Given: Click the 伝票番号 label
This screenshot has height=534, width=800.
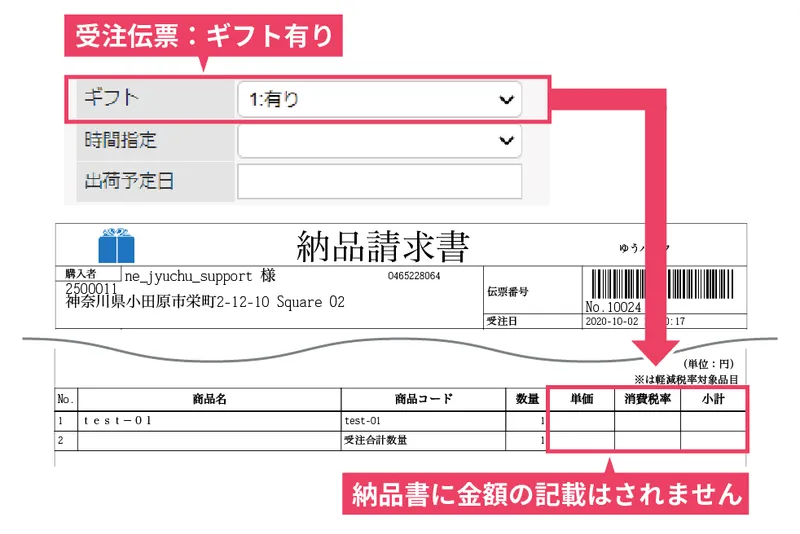Looking at the screenshot, I should (x=508, y=291).
